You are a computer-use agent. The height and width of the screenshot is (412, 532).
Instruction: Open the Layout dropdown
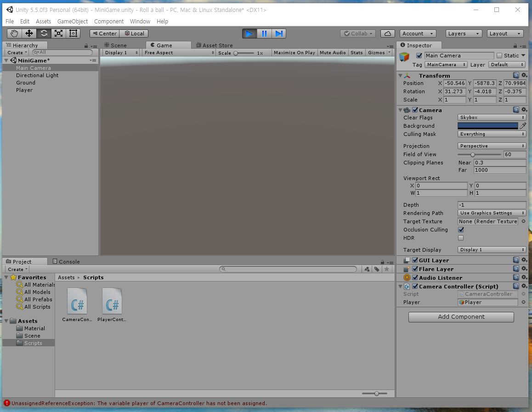[x=504, y=33]
